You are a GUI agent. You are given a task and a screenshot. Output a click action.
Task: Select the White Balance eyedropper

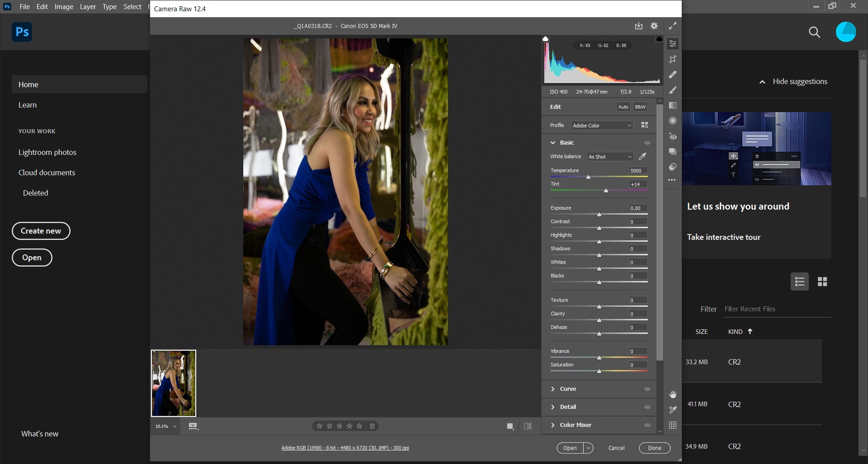[642, 156]
